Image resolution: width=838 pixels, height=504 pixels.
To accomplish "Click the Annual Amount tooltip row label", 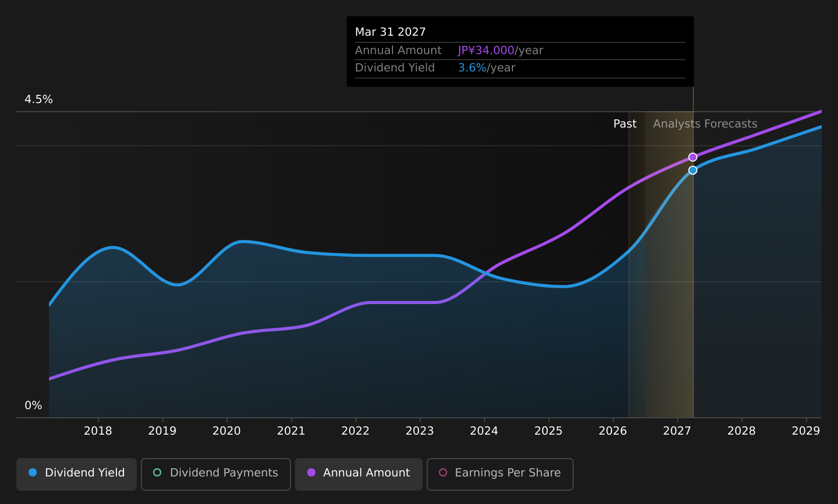I will click(398, 51).
